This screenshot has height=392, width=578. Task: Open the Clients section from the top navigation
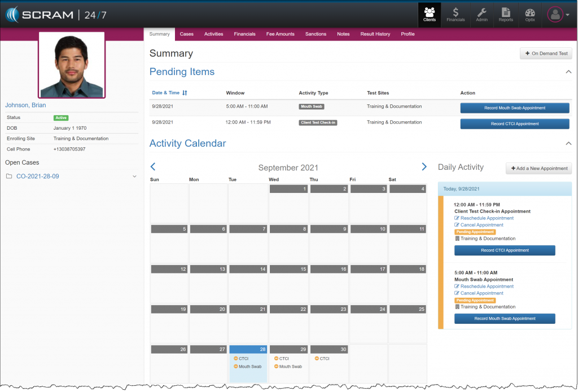click(x=430, y=14)
